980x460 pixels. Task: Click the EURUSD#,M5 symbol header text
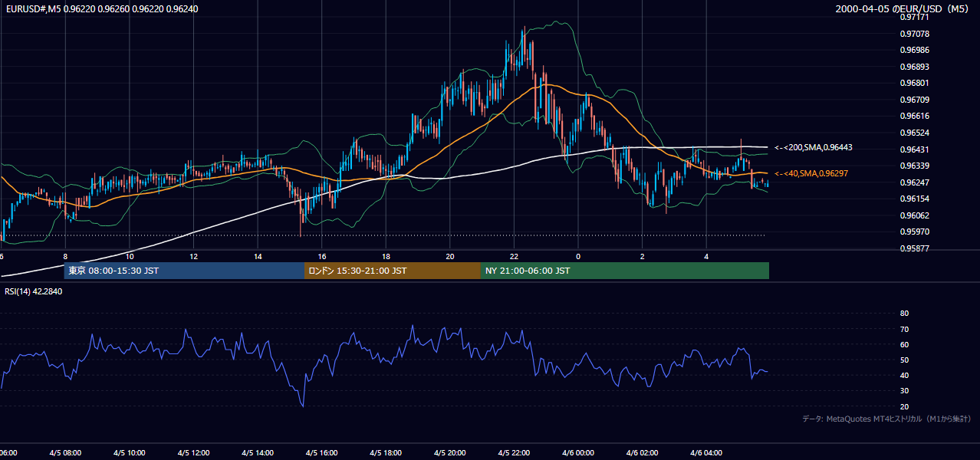101,8
